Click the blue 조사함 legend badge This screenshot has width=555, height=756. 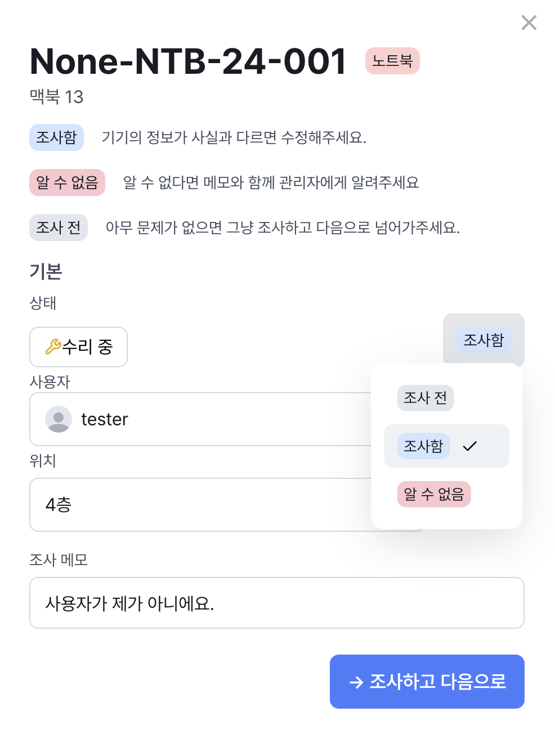click(x=56, y=137)
